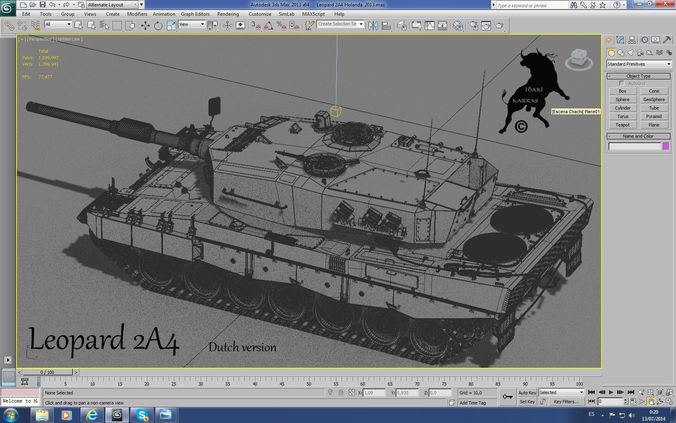
Task: Select the Lights category icon in the Create panel
Action: 631,53
